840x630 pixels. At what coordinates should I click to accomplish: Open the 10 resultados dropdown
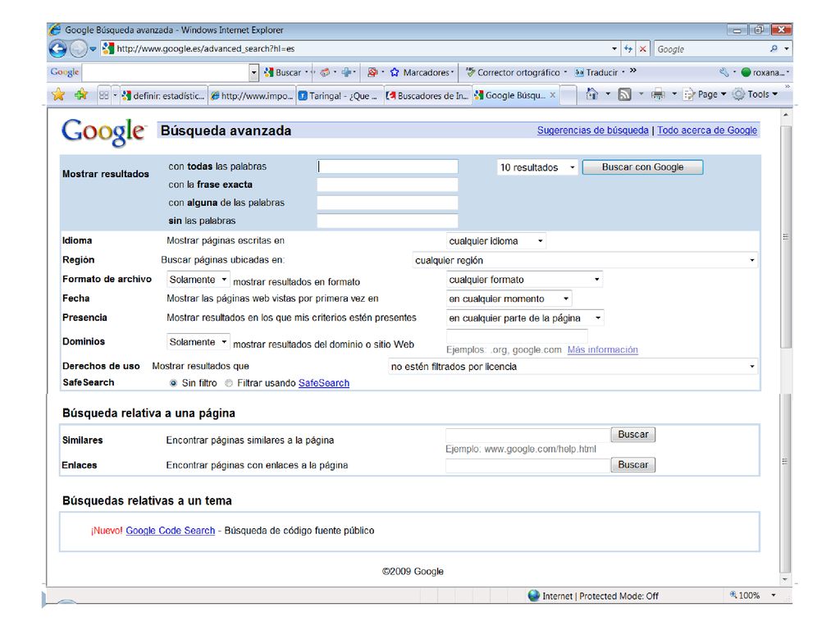537,167
